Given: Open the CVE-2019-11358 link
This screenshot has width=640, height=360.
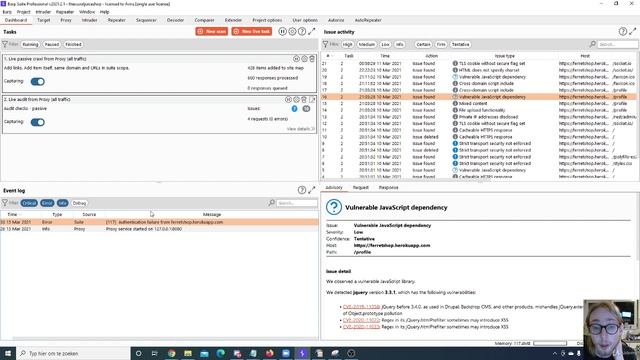Looking at the screenshot, I should pos(361,307).
